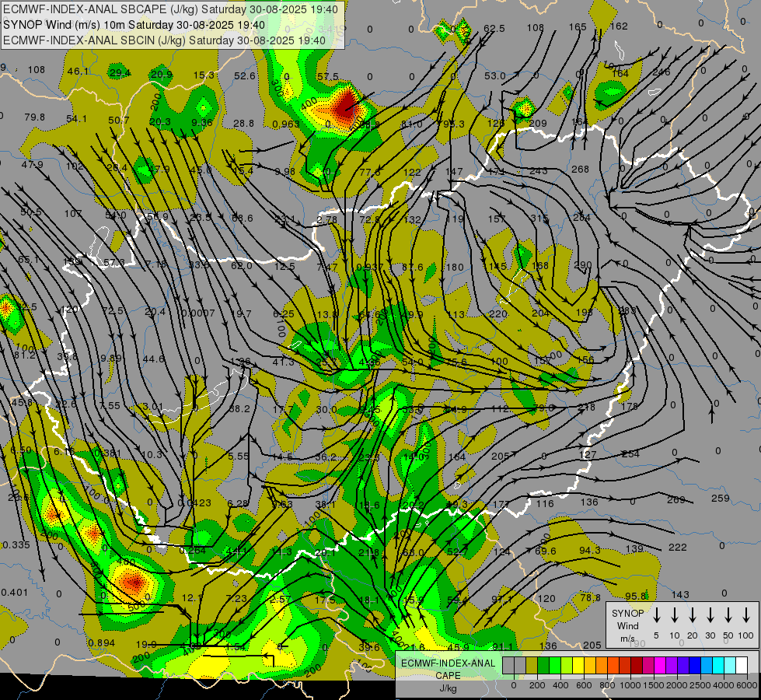The image size is (761, 700).
Task: Select the 30 m/s wind legend arrow
Action: 710,615
